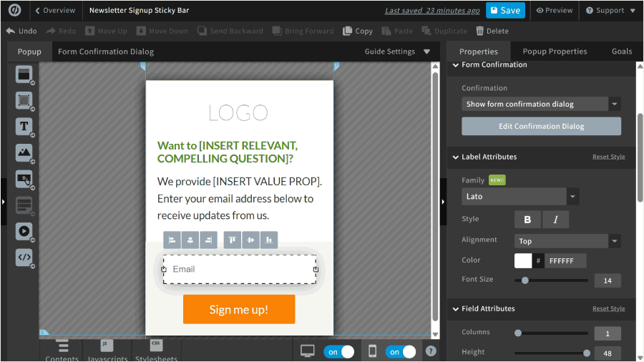Go back to Overview

55,10
